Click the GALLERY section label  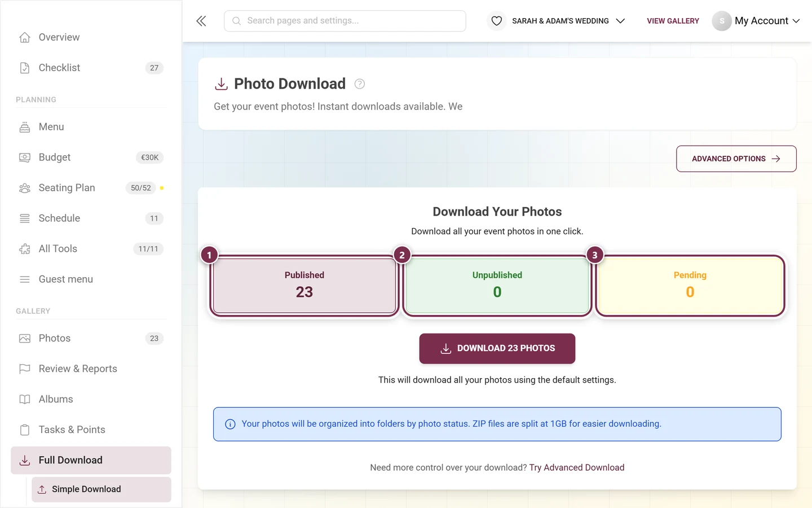tap(33, 312)
